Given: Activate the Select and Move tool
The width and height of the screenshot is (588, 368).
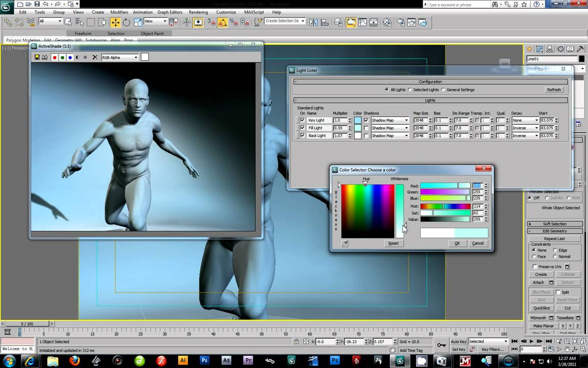Looking at the screenshot, I should (115, 22).
